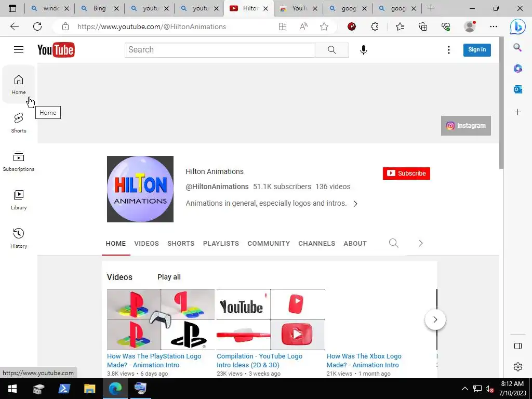Open the Edge profile avatar
The height and width of the screenshot is (399, 532).
(470, 26)
